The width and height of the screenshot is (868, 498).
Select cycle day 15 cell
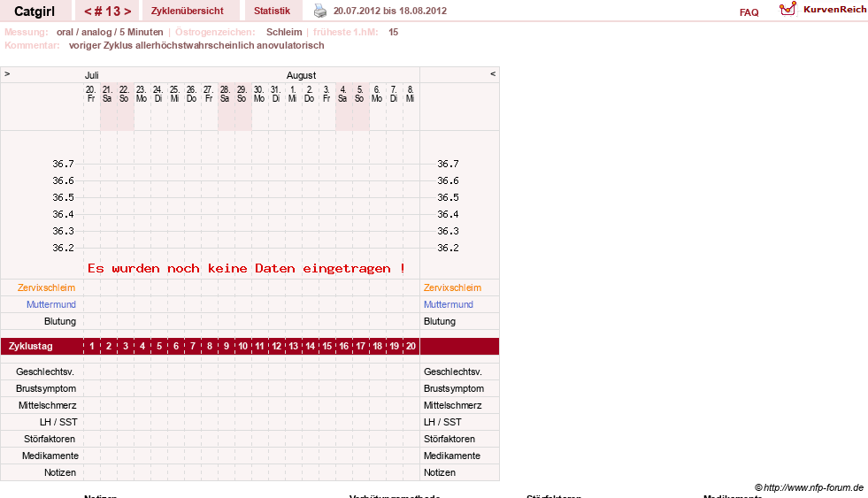tap(327, 347)
